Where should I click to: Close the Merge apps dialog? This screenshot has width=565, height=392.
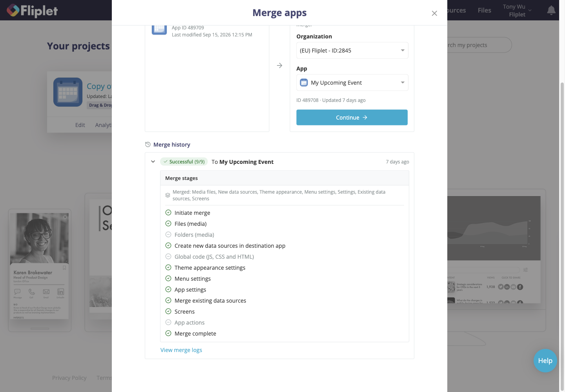pyautogui.click(x=434, y=13)
